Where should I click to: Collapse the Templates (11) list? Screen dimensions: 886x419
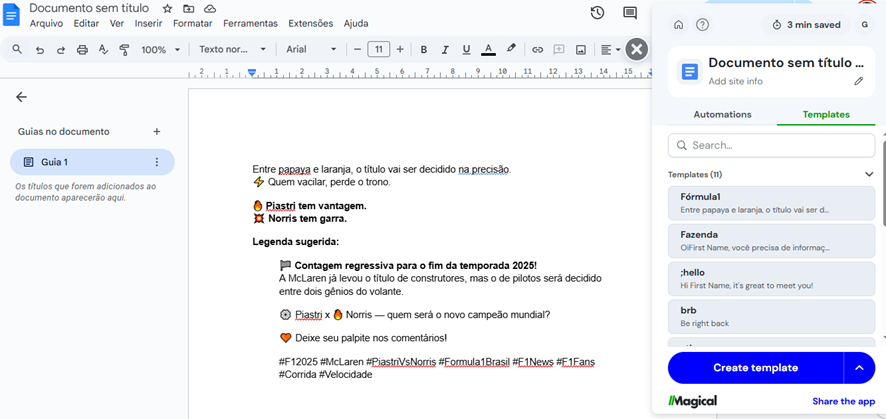pos(869,174)
